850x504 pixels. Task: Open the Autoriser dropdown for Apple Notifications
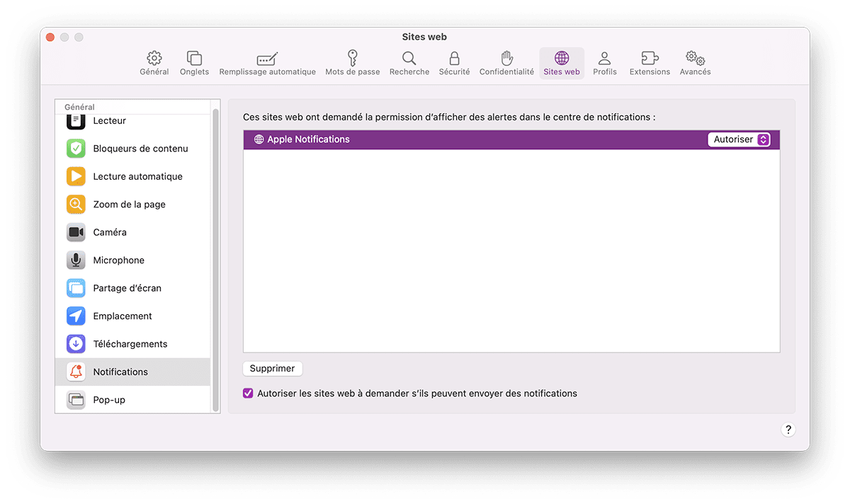coord(739,139)
